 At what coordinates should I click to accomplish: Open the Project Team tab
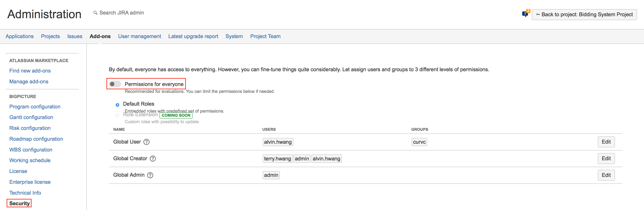[x=265, y=36]
